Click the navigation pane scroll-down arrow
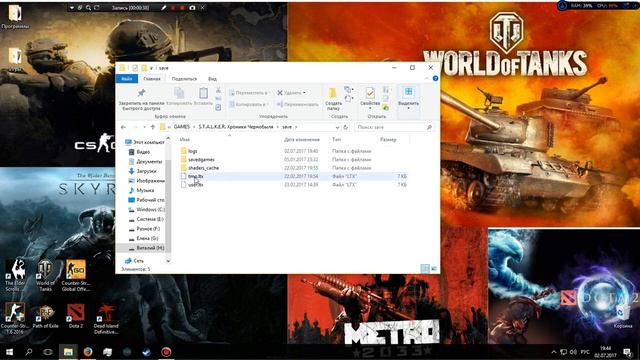 point(168,261)
